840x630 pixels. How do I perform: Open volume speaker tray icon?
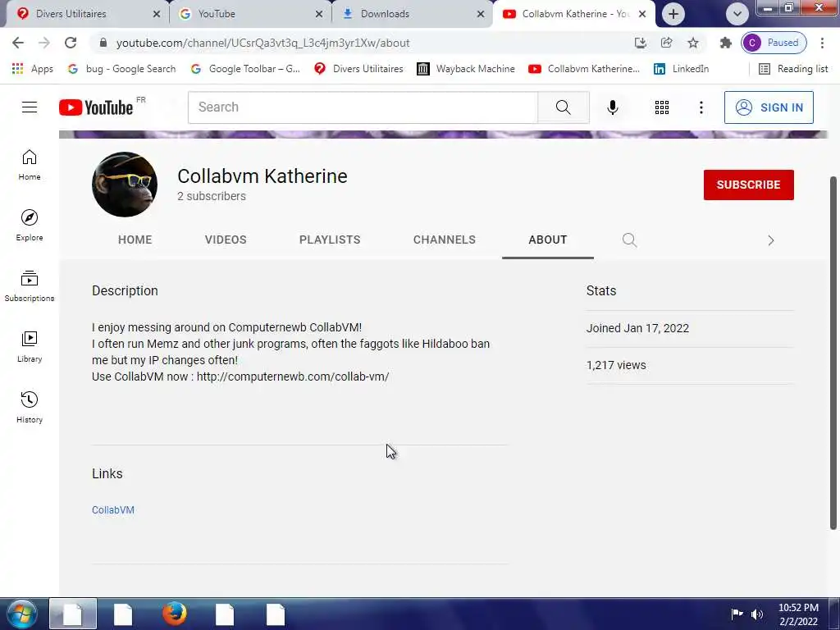tap(757, 614)
